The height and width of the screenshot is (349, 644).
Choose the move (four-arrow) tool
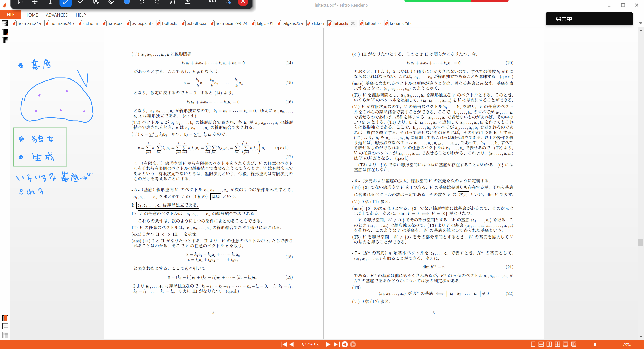pos(35,2)
